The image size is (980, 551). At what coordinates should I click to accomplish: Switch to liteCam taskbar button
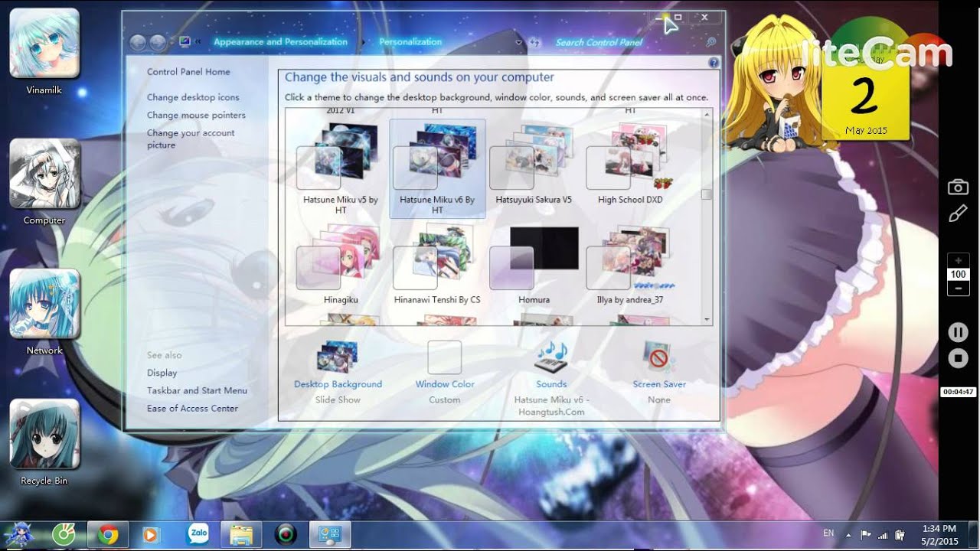click(286, 534)
